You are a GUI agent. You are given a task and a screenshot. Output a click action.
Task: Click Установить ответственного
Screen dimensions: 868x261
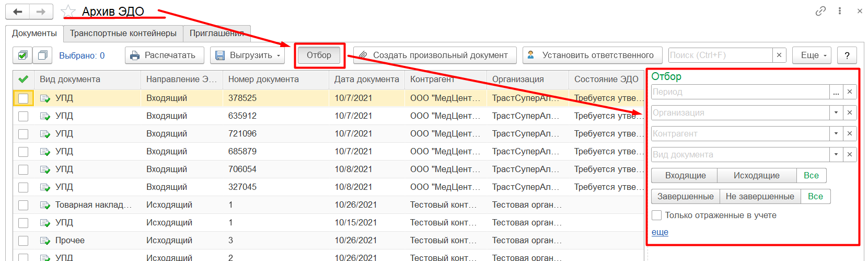coord(593,55)
